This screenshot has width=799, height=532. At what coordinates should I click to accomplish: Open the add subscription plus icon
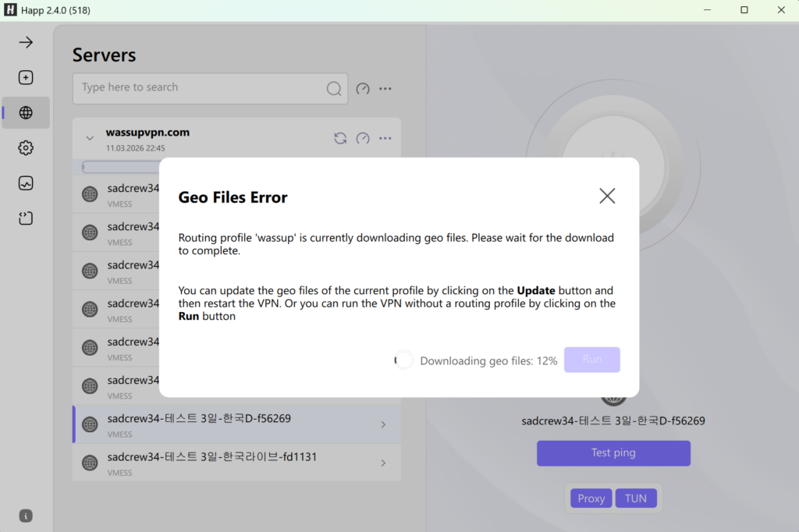[26, 77]
